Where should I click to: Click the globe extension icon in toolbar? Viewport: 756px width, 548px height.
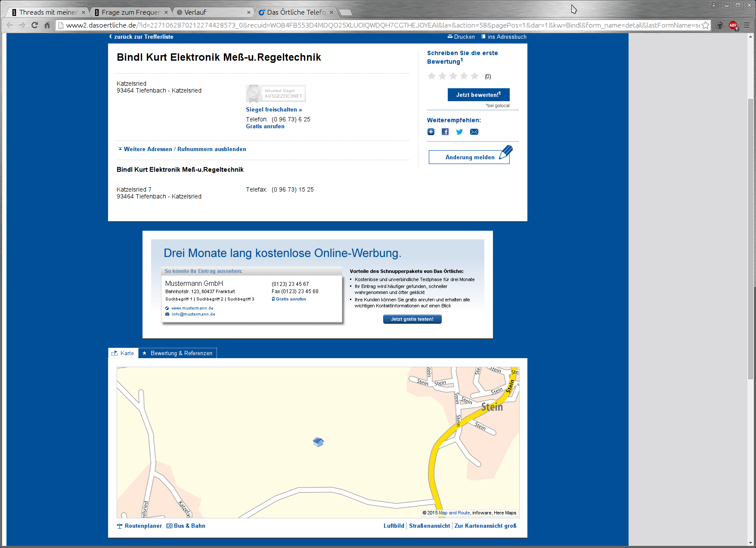point(719,25)
